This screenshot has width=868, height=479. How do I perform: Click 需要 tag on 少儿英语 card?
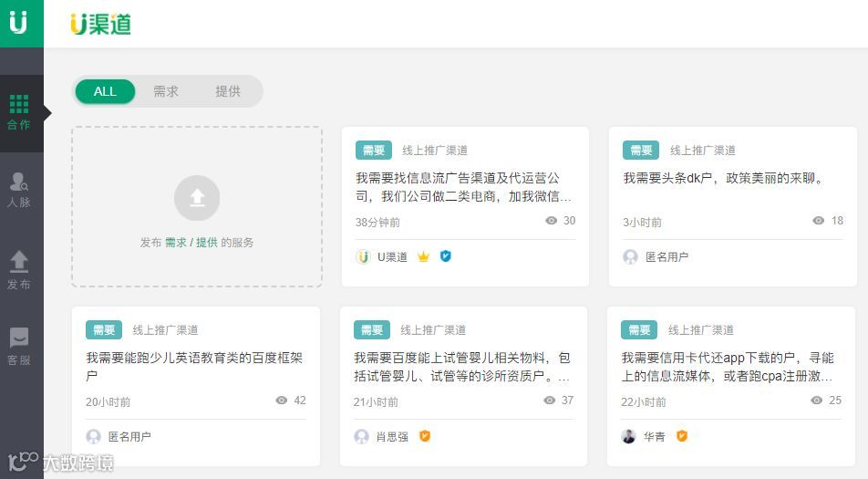[104, 330]
